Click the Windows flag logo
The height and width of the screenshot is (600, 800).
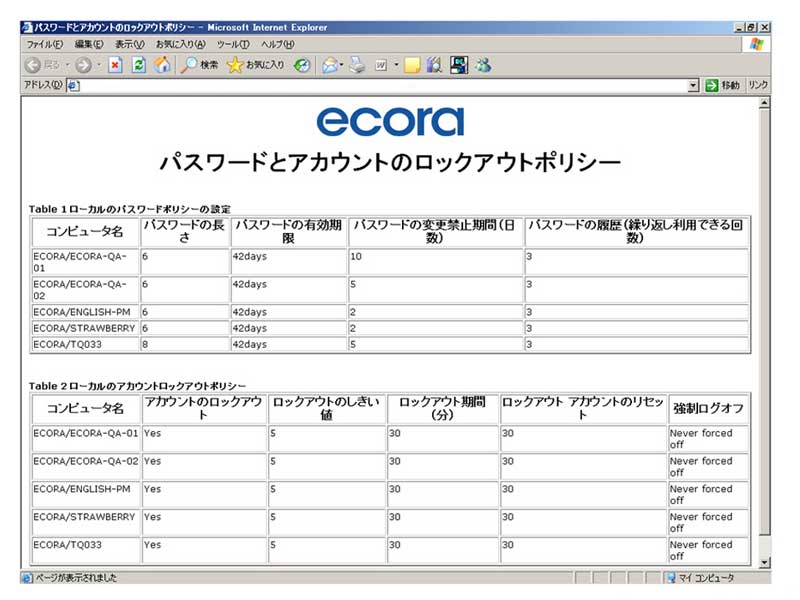tap(757, 44)
